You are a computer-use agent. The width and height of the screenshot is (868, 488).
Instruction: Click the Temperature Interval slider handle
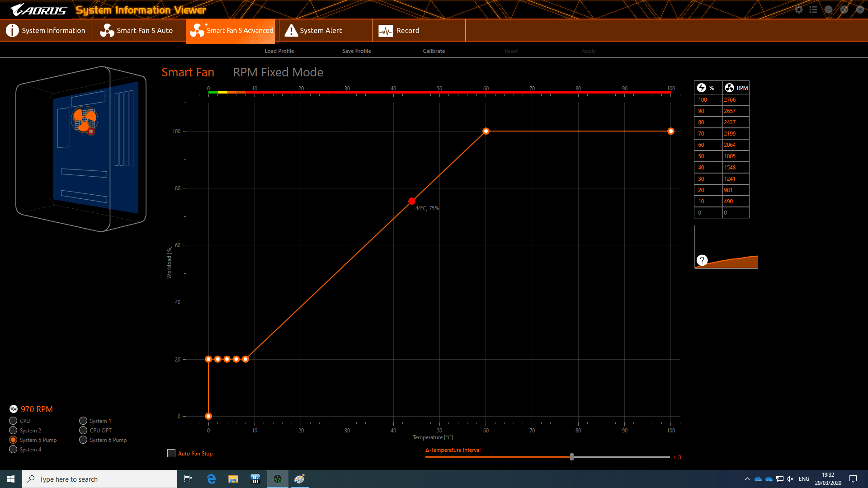click(572, 457)
